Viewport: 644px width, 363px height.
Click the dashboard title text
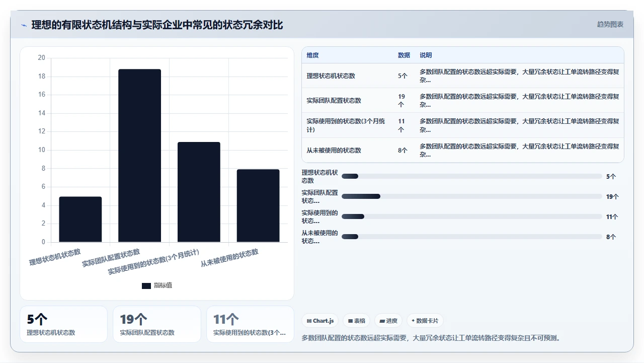(x=157, y=25)
